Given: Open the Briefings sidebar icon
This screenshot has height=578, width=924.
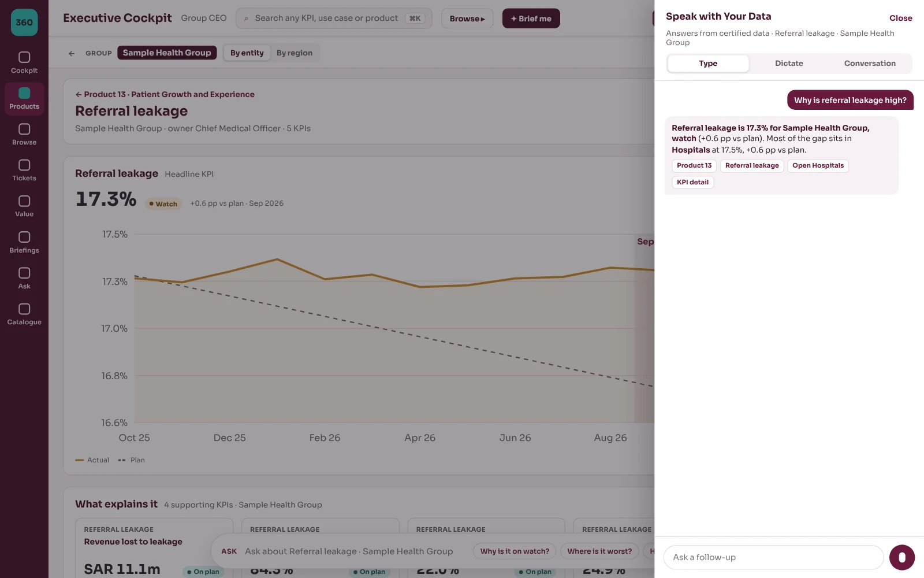Looking at the screenshot, I should click(24, 242).
